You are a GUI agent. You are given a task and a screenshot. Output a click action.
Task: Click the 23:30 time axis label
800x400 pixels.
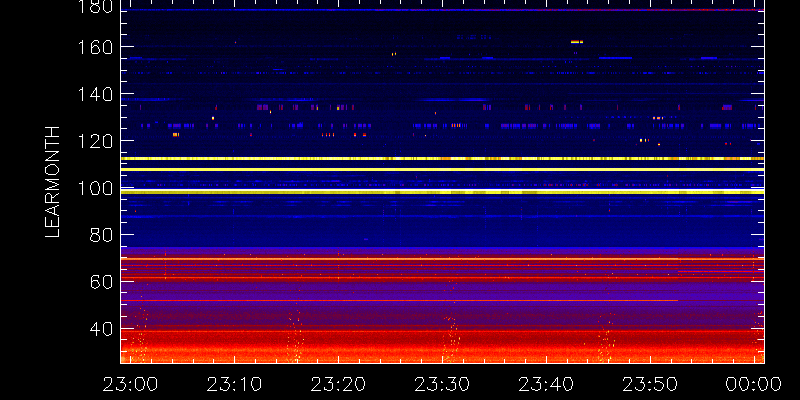coord(442,384)
